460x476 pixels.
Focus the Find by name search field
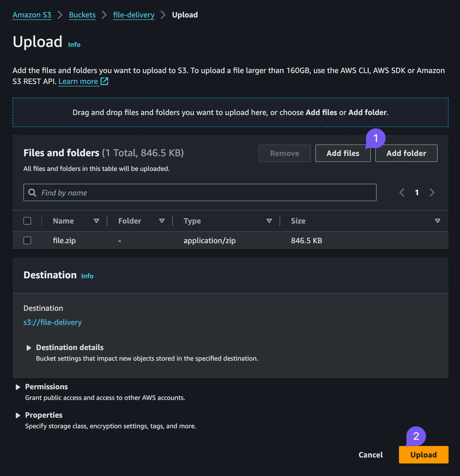point(200,192)
